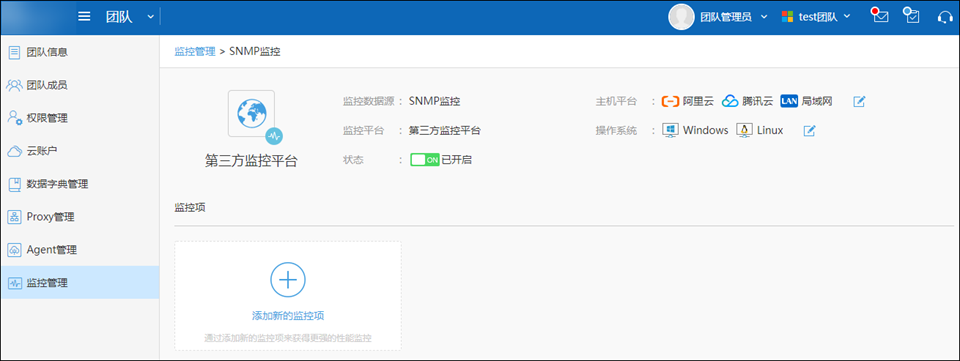Select 监控管理 in the sidebar
Screen dimensions: 960x361
click(80, 283)
